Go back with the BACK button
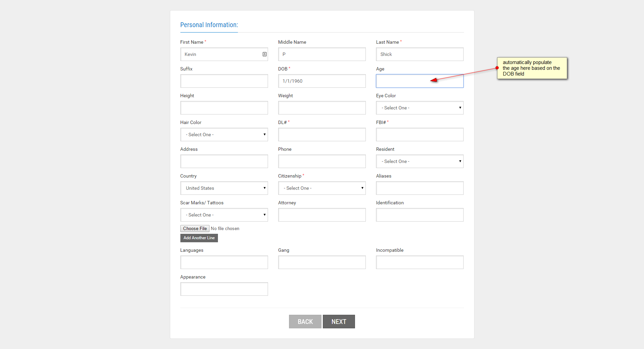The height and width of the screenshot is (349, 644). pos(305,322)
